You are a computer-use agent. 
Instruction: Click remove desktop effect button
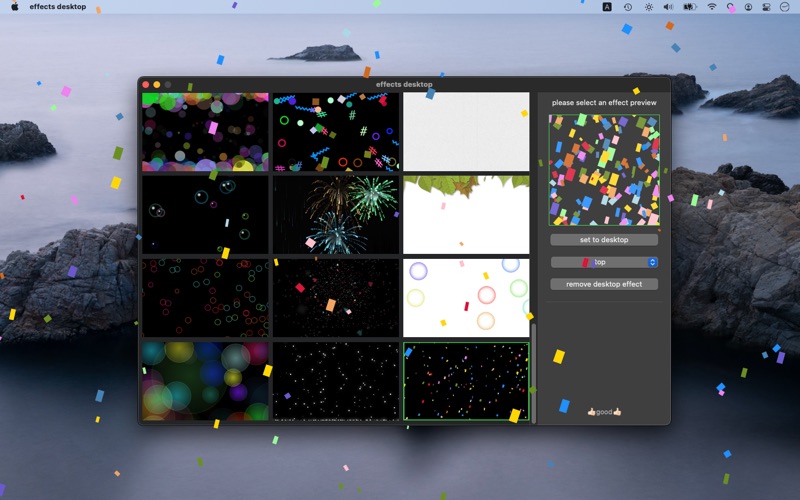(604, 284)
